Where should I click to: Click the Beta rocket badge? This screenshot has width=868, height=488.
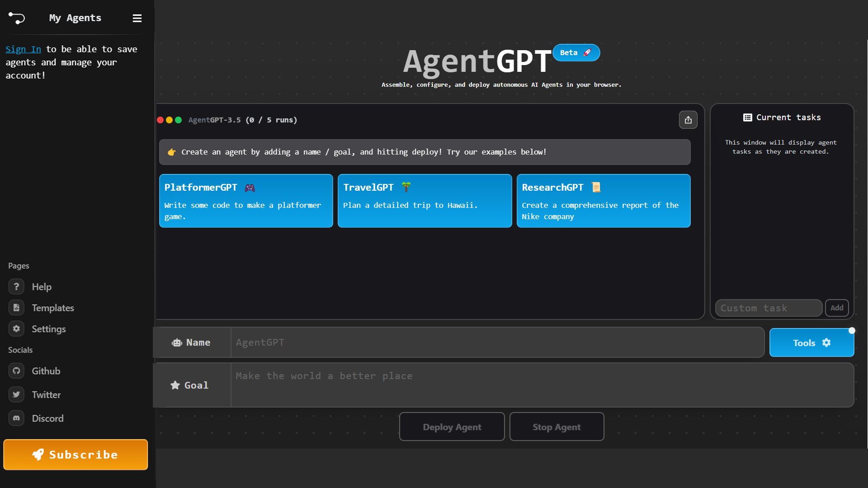[x=576, y=52]
